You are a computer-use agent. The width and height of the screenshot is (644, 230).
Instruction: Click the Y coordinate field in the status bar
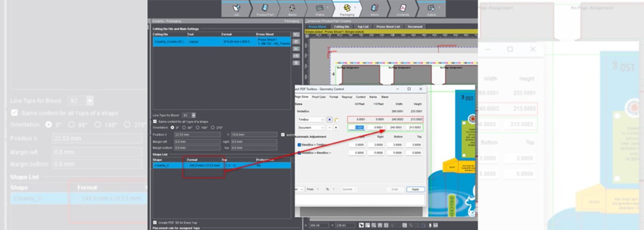pyautogui.click(x=345, y=225)
